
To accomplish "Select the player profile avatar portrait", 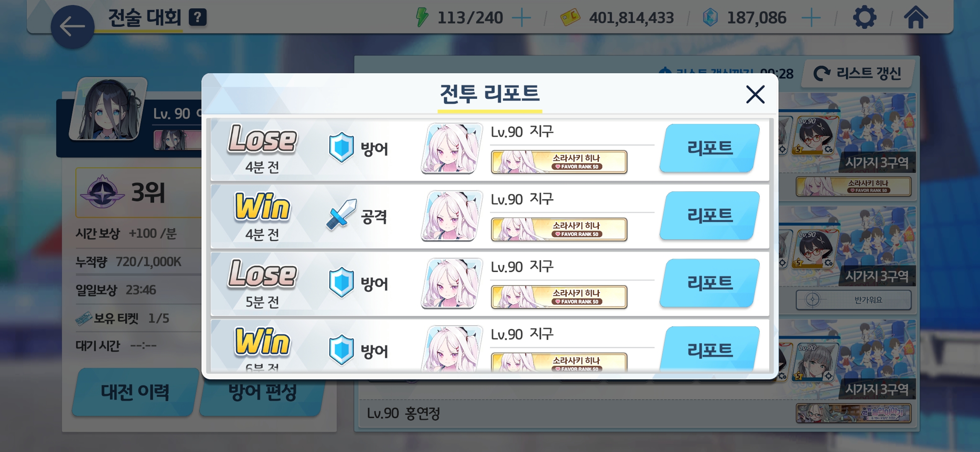I will pyautogui.click(x=108, y=109).
